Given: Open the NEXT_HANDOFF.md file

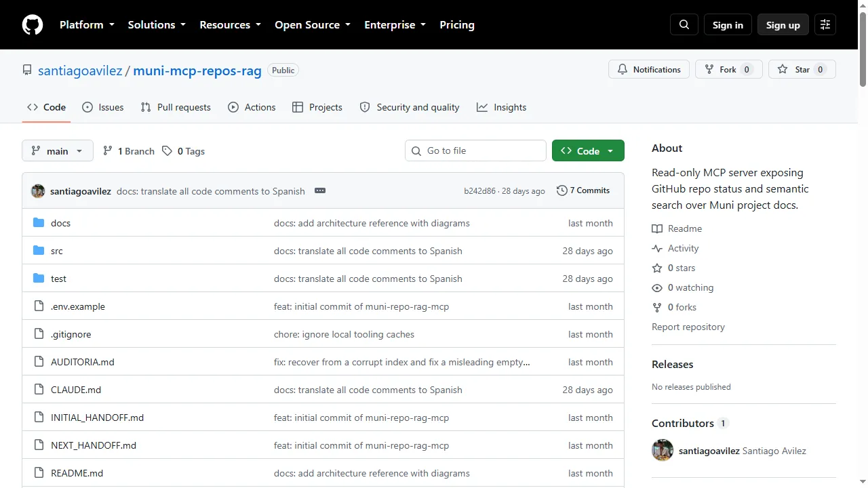Looking at the screenshot, I should coord(94,445).
